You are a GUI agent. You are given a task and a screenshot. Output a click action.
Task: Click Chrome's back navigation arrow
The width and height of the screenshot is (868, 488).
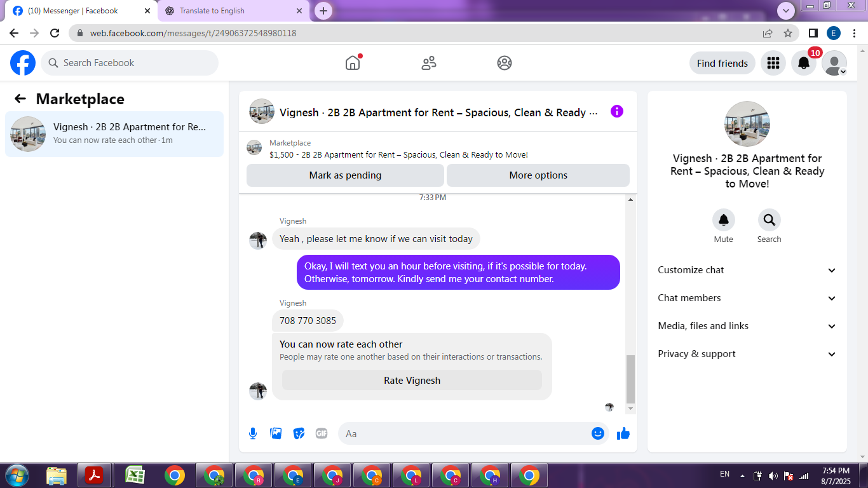point(14,33)
